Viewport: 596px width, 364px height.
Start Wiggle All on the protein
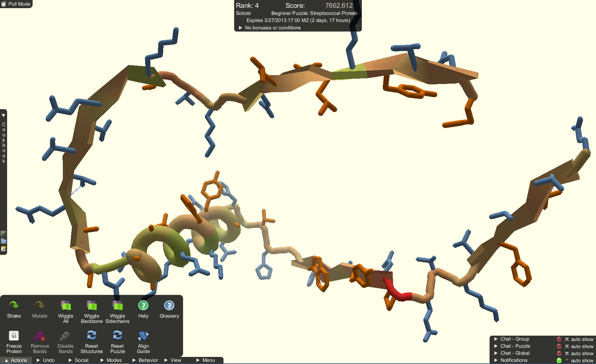pos(66,312)
